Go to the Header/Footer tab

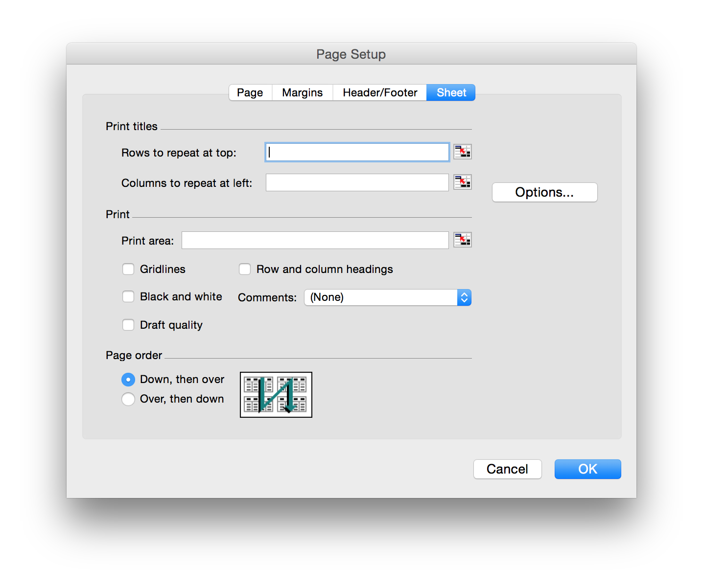coord(380,92)
